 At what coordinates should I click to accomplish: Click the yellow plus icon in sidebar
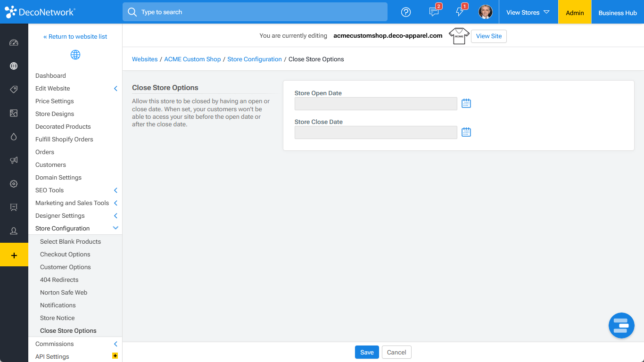[14, 255]
